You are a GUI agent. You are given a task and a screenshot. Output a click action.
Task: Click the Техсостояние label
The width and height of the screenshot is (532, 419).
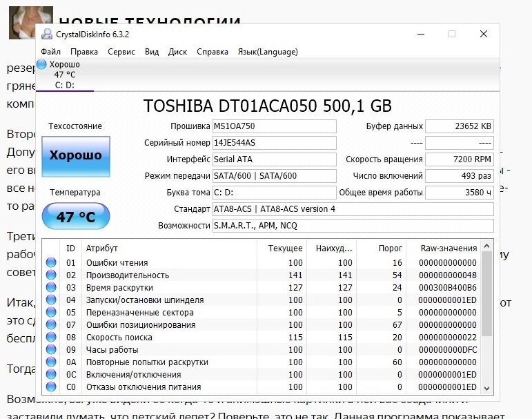coord(75,126)
